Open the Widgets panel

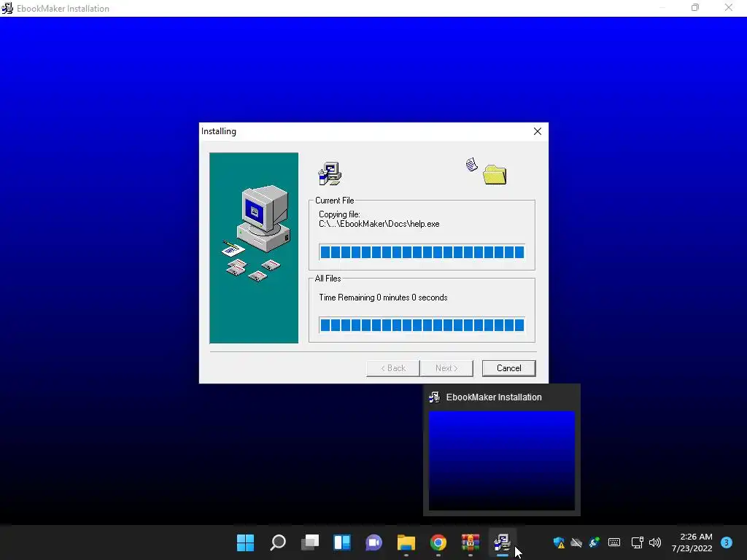coord(341,542)
